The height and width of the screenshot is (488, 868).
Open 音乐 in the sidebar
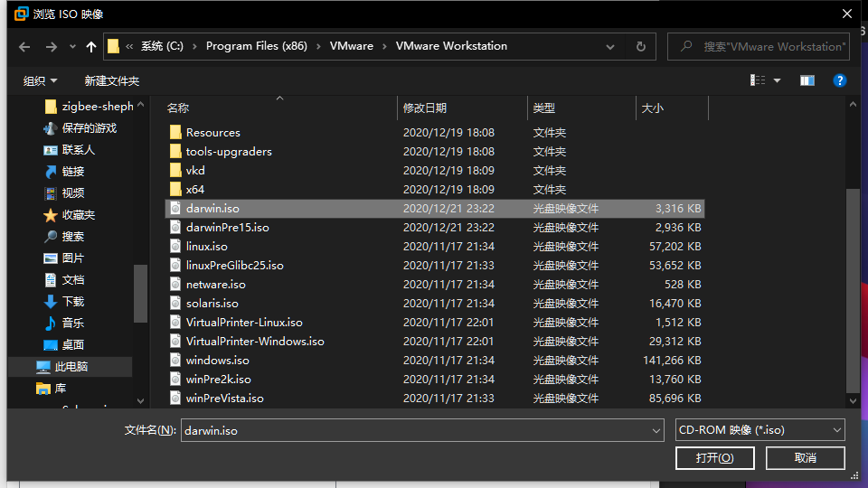tap(64, 324)
